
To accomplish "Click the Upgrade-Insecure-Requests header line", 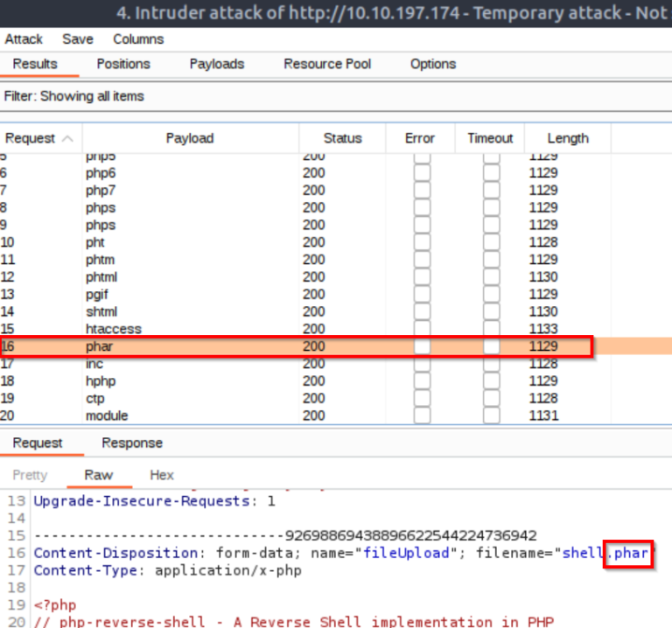I will coord(154,501).
